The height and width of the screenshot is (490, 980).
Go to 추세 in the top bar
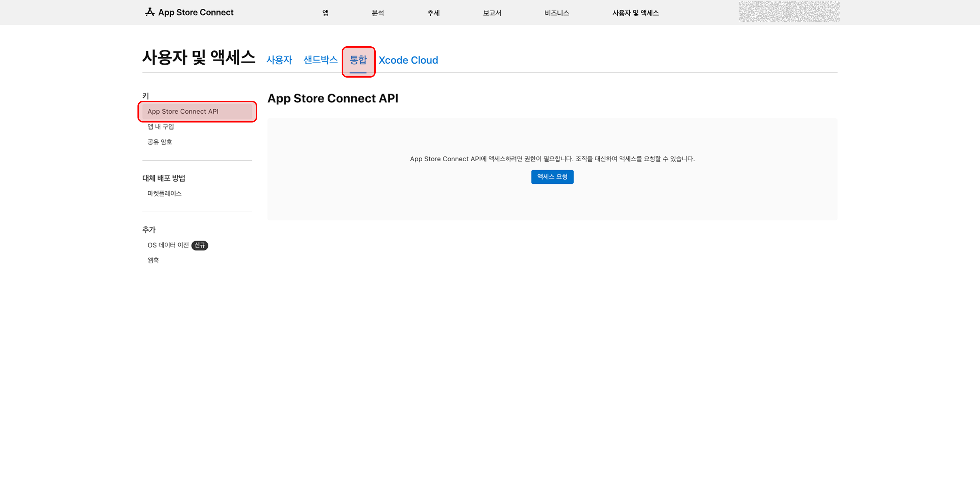point(433,13)
